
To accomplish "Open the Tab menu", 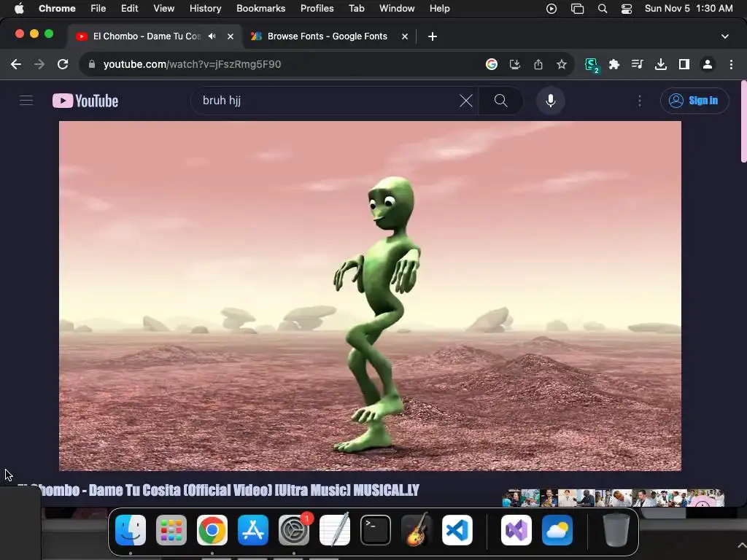I will coord(356,8).
